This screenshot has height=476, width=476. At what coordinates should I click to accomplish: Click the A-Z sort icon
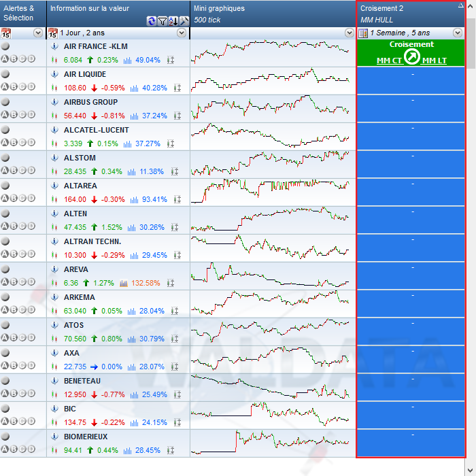tap(173, 21)
